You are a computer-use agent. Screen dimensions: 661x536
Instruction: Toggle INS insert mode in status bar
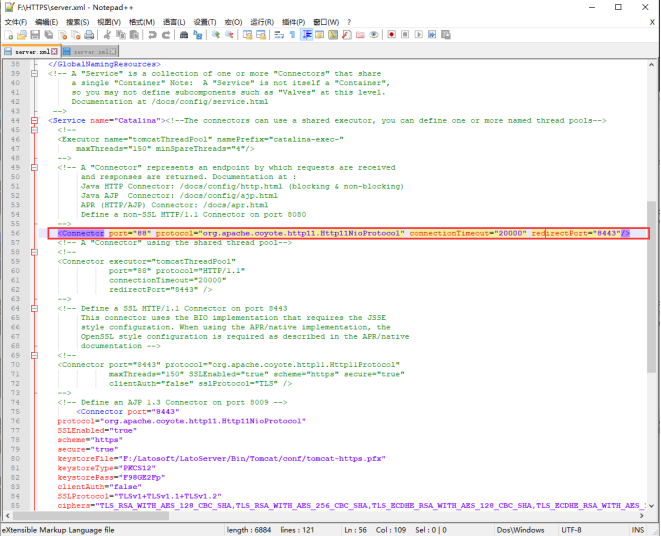point(638,530)
